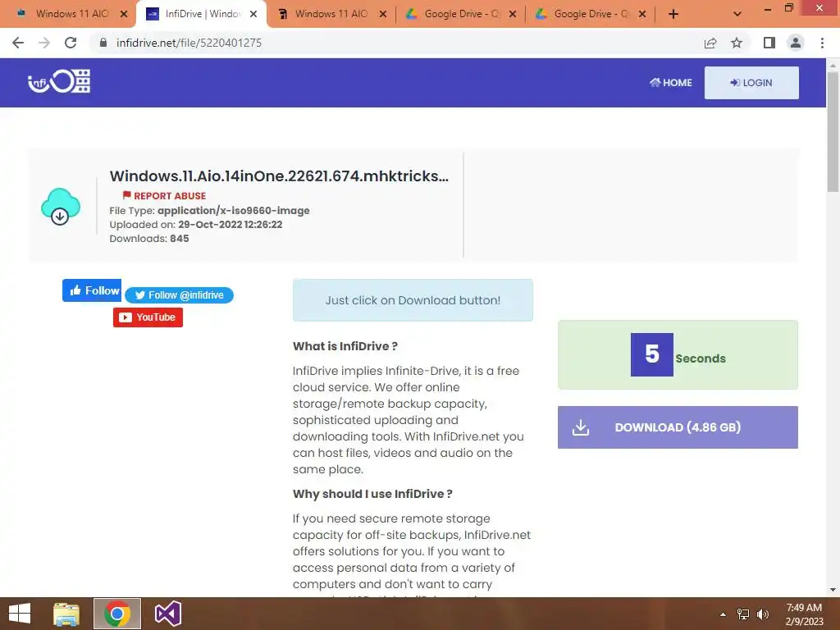The image size is (840, 630).
Task: Click the 'Uploaded on: 29-Oct-2022' text
Action: pyautogui.click(x=195, y=225)
